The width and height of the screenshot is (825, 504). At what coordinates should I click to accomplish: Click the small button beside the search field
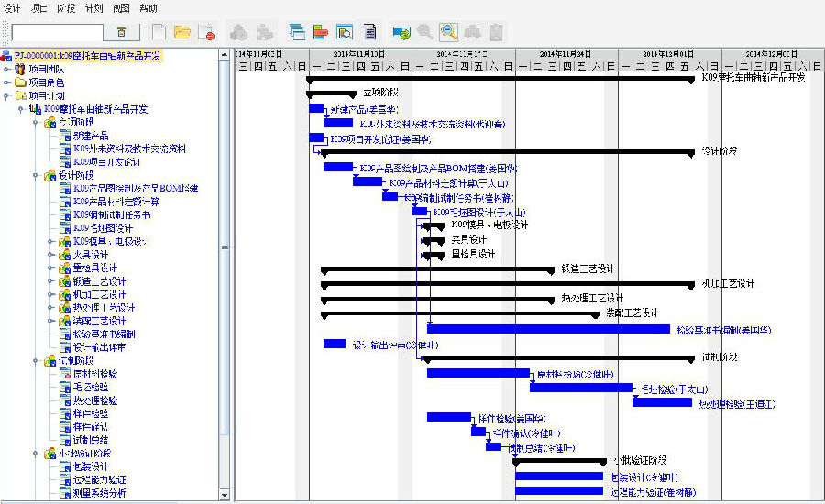pyautogui.click(x=122, y=32)
